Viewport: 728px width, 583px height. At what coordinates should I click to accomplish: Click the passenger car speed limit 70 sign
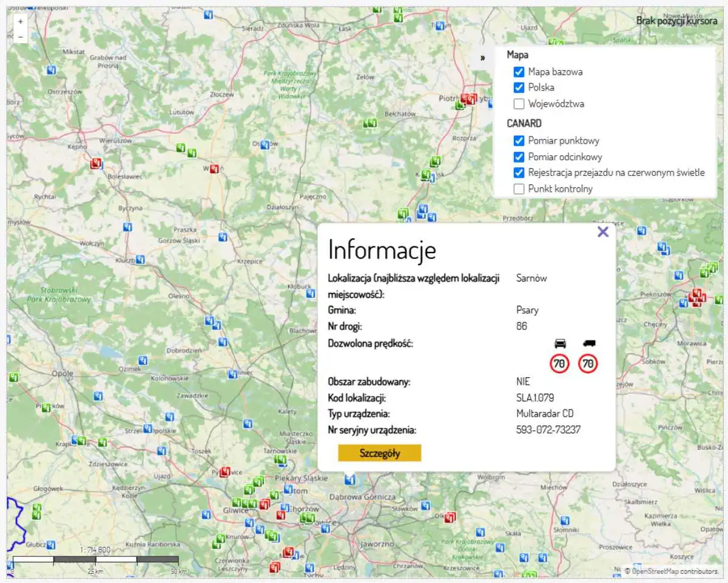pos(559,364)
